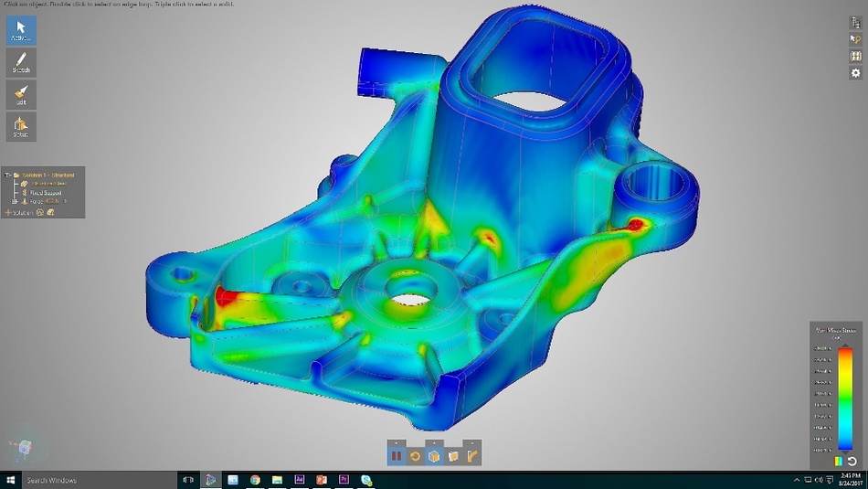Open Chrome from the taskbar
The image size is (868, 489).
255,480
